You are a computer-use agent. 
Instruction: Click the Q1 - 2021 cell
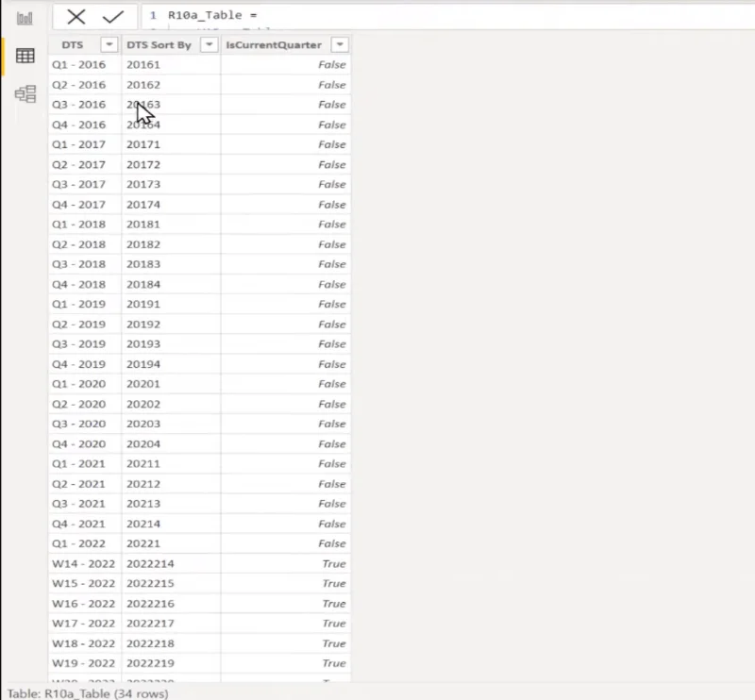(x=85, y=464)
